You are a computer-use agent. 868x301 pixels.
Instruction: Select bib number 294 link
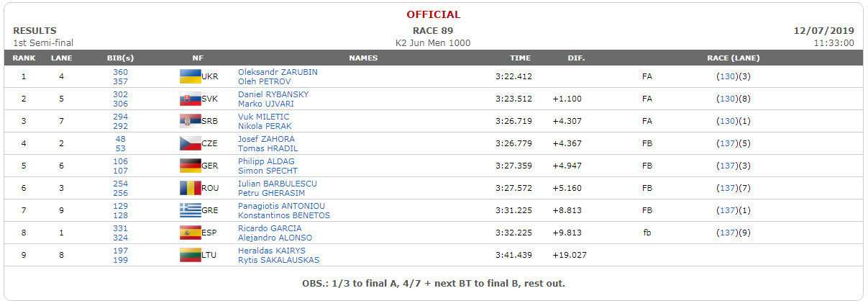click(x=120, y=117)
